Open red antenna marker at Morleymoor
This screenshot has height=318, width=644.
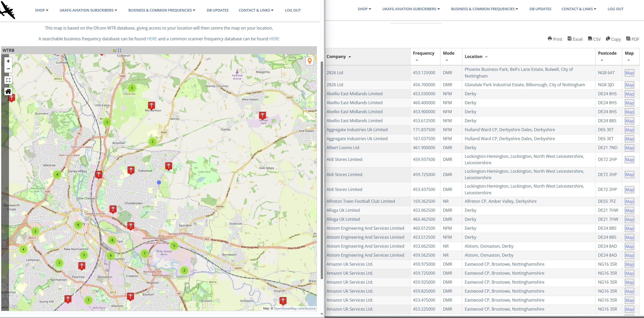152,105
